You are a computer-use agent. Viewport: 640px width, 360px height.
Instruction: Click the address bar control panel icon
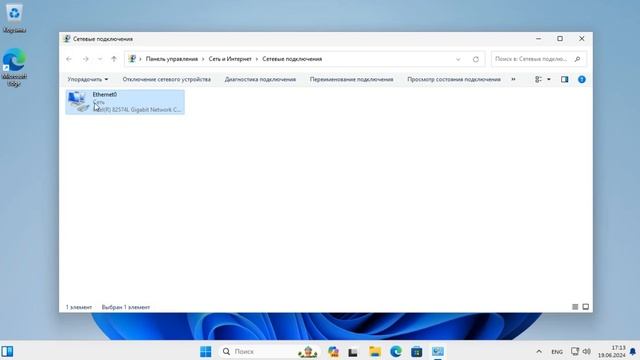pos(132,59)
